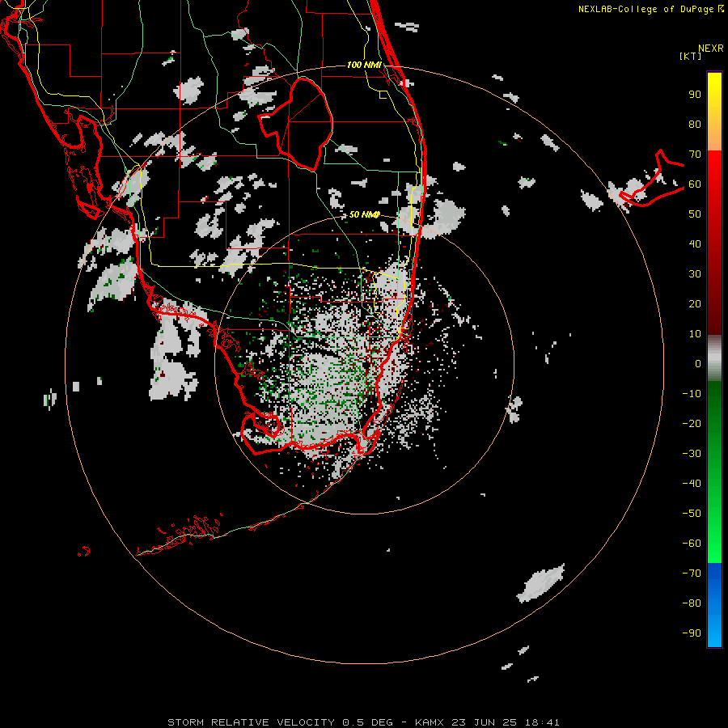This screenshot has width=728, height=728.
Task: Click the 0.5 DEG tilt text
Action: (367, 722)
